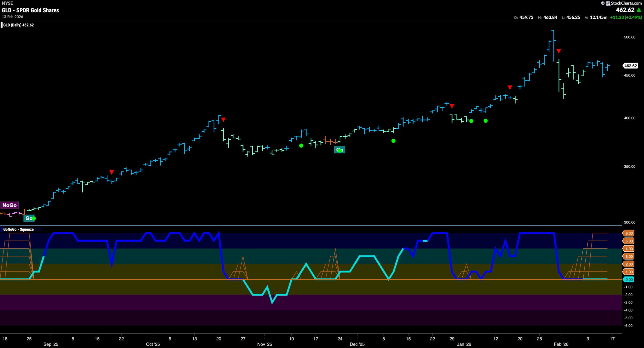The width and height of the screenshot is (644, 348).
Task: Click the squeeze value tag 6.00
Action: coord(629,233)
